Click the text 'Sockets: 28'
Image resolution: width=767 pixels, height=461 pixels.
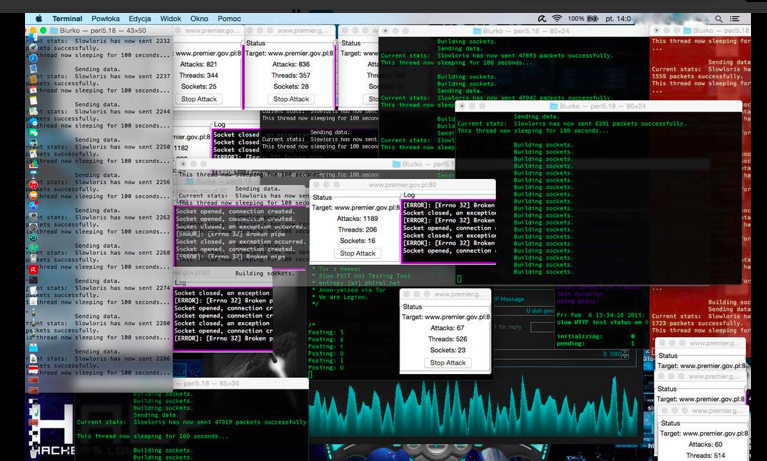point(291,86)
